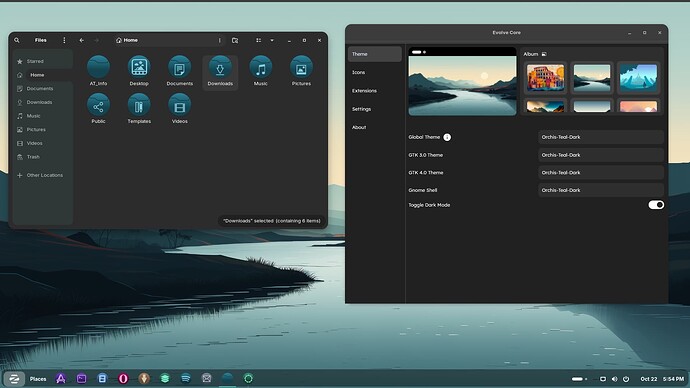Viewport: 690px width, 388px height.
Task: Choose partially visible orange-pink wallpaper thumbnail
Action: coord(639,106)
